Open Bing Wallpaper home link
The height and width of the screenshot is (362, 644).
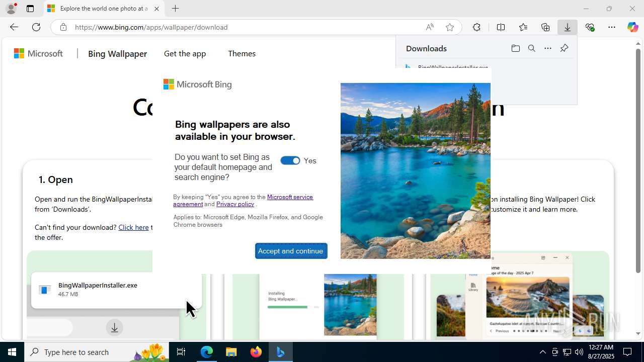pyautogui.click(x=117, y=54)
